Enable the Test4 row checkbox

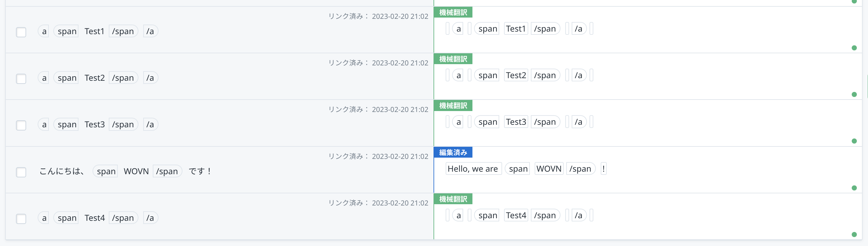pos(21,218)
